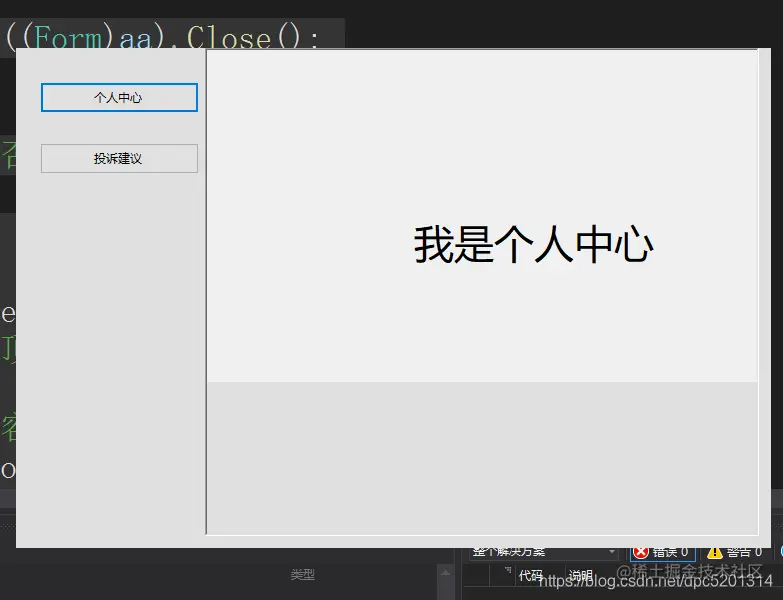Sort Error List by 代码 column

[x=530, y=576]
